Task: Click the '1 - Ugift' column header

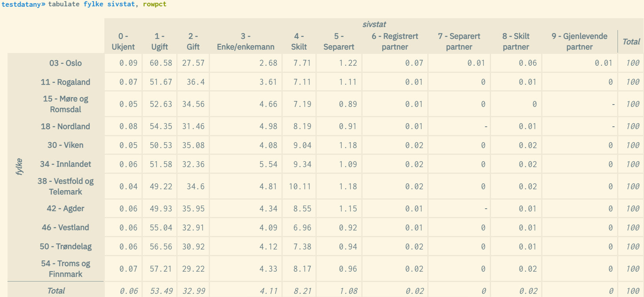Action: pyautogui.click(x=160, y=42)
